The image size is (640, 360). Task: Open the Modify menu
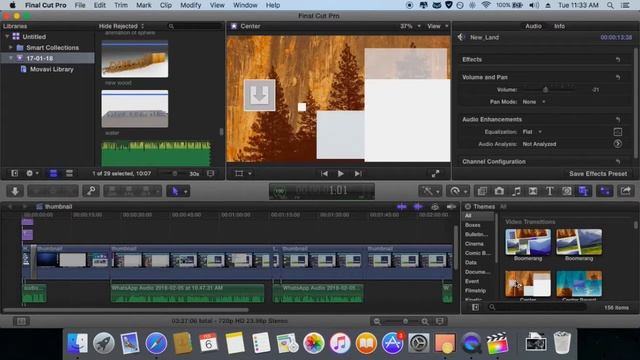click(x=191, y=5)
